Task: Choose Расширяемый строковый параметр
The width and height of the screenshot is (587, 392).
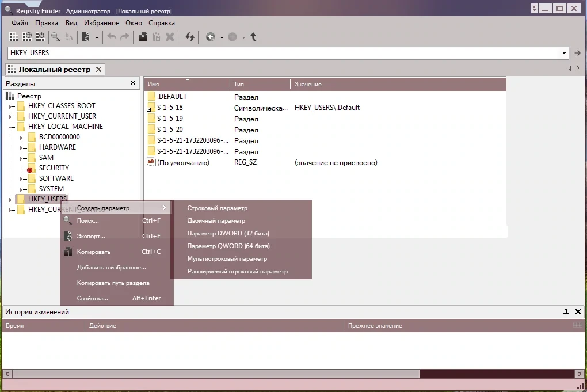Action: [242, 272]
